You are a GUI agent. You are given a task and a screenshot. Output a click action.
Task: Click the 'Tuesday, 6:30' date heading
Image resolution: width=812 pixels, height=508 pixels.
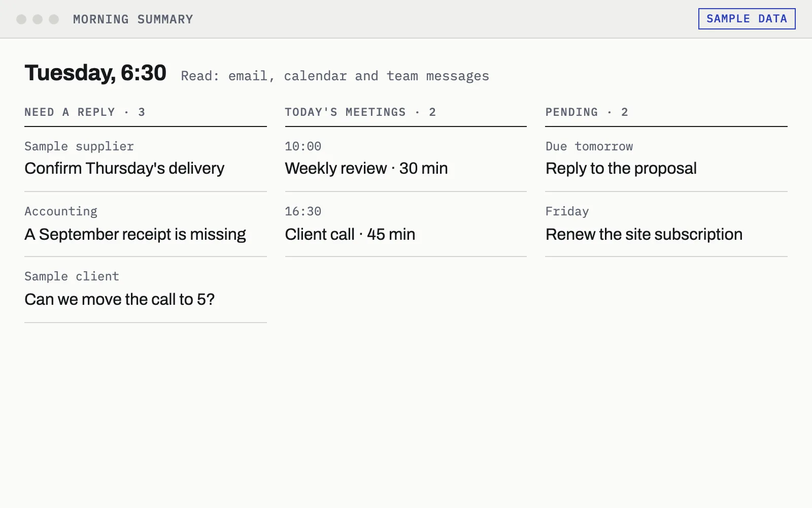(x=95, y=73)
